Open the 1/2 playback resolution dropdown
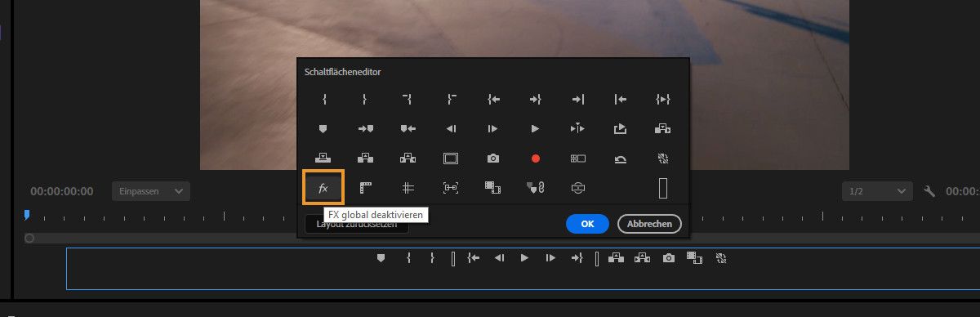980x317 pixels. pos(877,191)
